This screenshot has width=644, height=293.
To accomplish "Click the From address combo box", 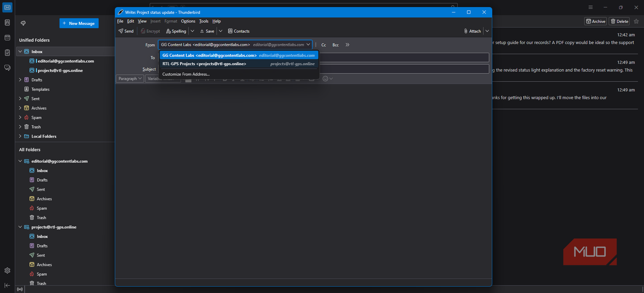I will [x=235, y=45].
